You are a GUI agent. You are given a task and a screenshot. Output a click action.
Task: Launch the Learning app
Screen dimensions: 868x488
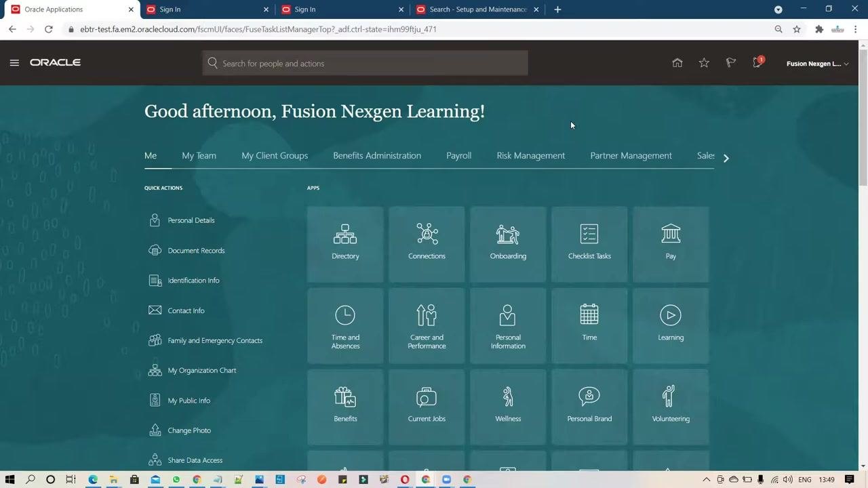pos(671,325)
